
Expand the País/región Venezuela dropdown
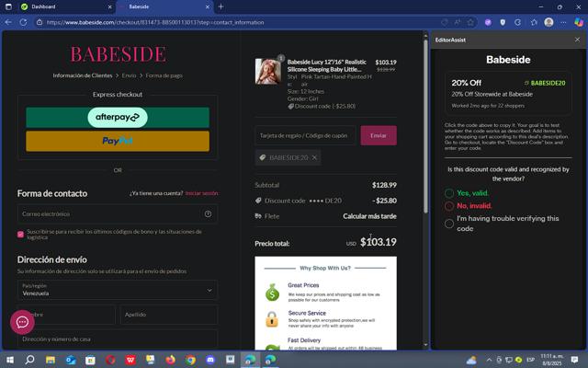click(118, 290)
